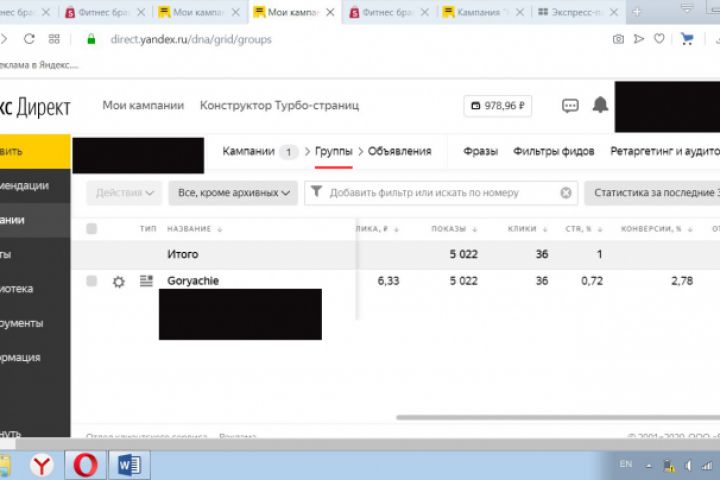This screenshot has height=480, width=720.
Task: Add page to bookmarks with heart icon
Action: point(659,39)
